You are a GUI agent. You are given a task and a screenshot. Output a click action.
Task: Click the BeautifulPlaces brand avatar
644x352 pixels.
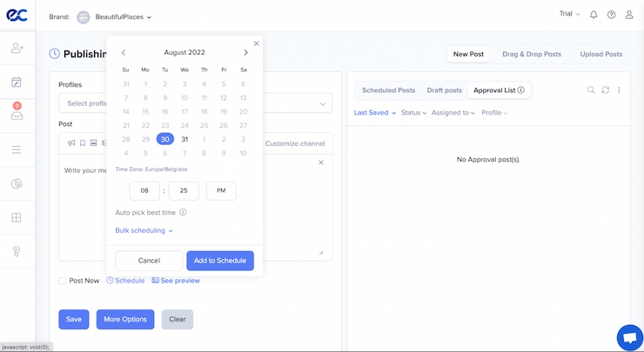tap(84, 17)
